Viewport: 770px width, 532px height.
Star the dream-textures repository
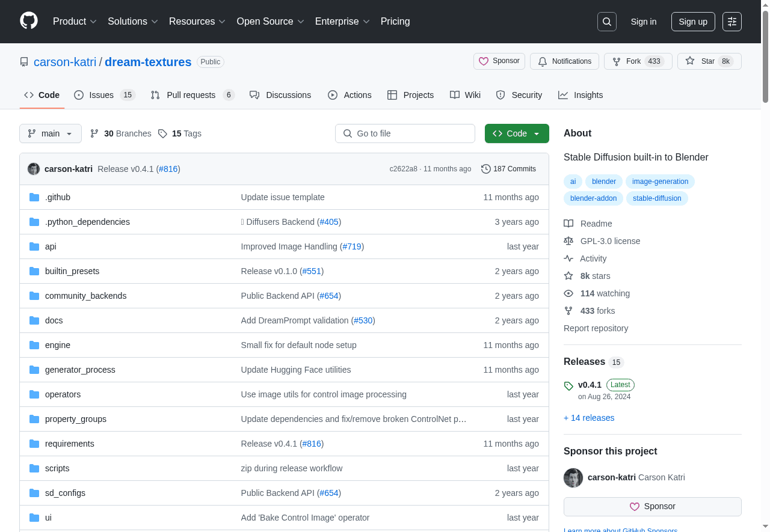point(701,61)
